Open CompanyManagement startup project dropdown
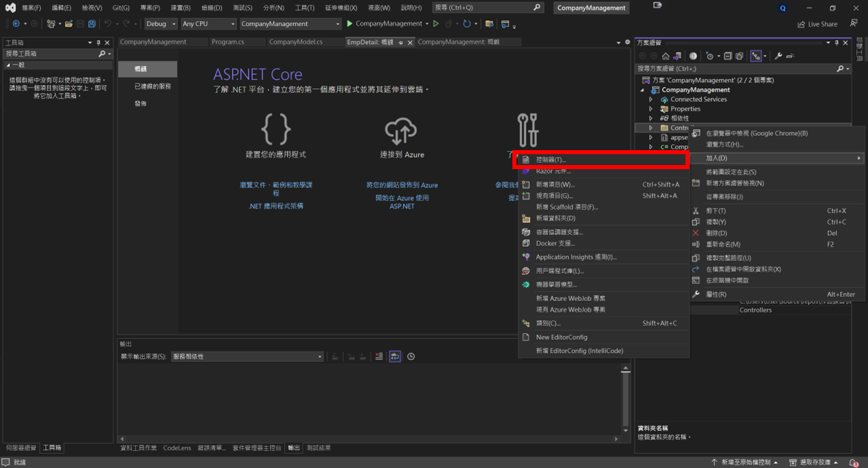Image resolution: width=868 pixels, height=468 pixels. [290, 24]
